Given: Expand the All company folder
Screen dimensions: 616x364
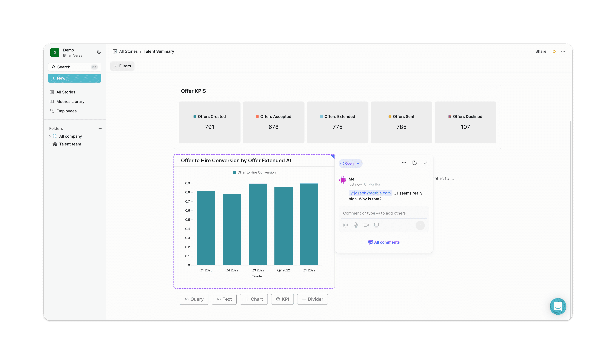Looking at the screenshot, I should 50,136.
